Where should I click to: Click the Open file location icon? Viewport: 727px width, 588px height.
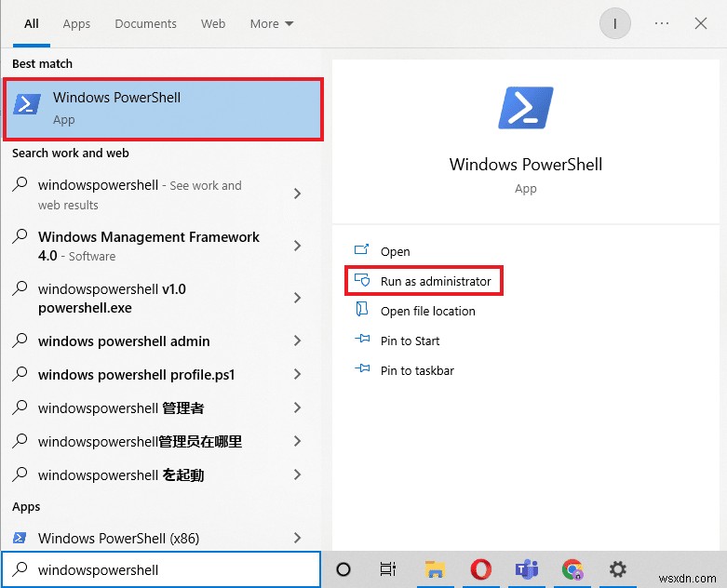(362, 310)
